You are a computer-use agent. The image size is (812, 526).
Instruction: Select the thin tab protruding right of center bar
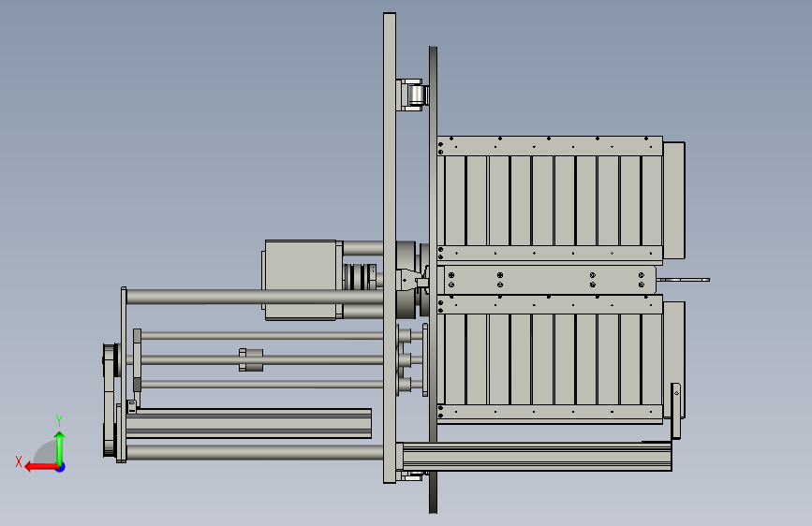(683, 280)
